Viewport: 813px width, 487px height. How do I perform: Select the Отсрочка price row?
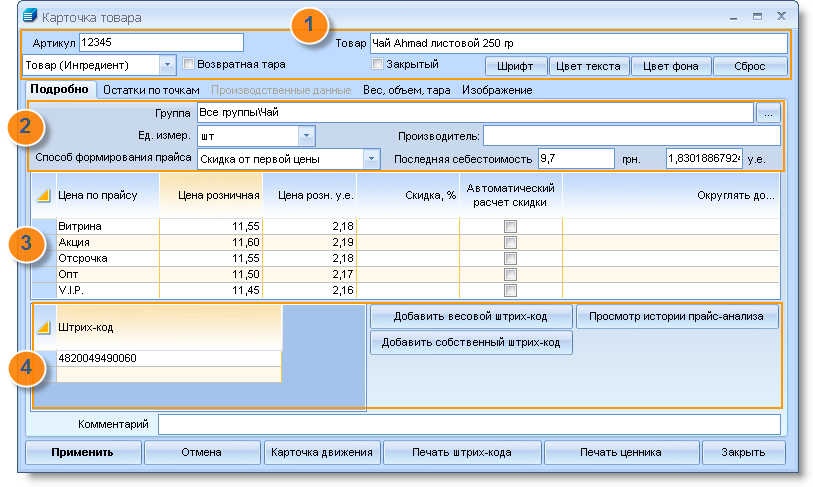coord(405,258)
